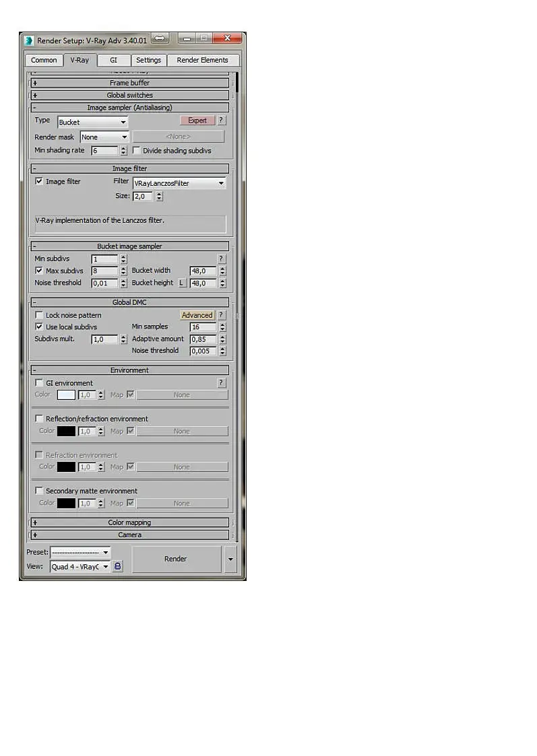Click the Min shading rate input field
This screenshot has height=756, width=537.
pyautogui.click(x=104, y=151)
